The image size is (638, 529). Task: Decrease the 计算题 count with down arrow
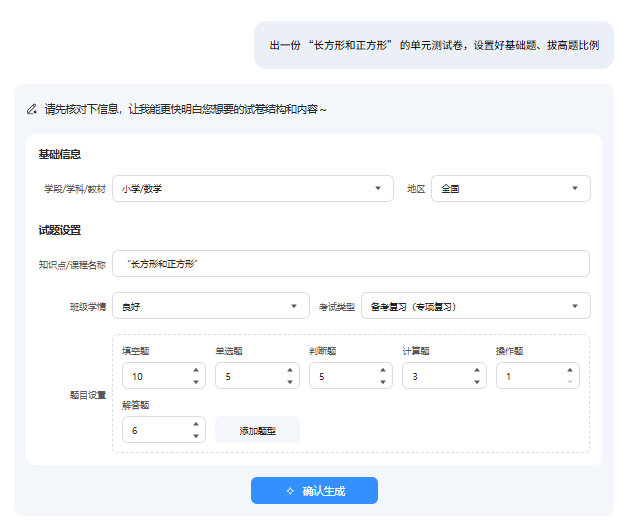point(476,382)
